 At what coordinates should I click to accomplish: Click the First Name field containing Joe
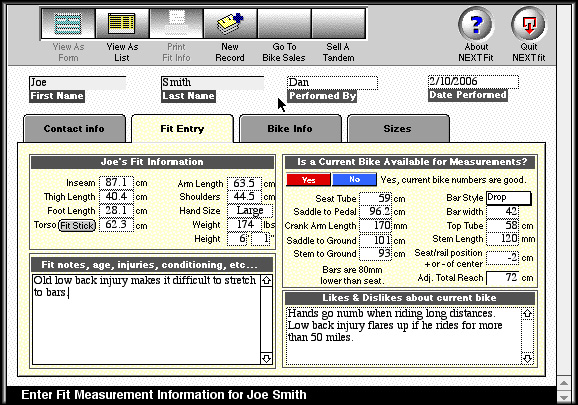(x=77, y=83)
